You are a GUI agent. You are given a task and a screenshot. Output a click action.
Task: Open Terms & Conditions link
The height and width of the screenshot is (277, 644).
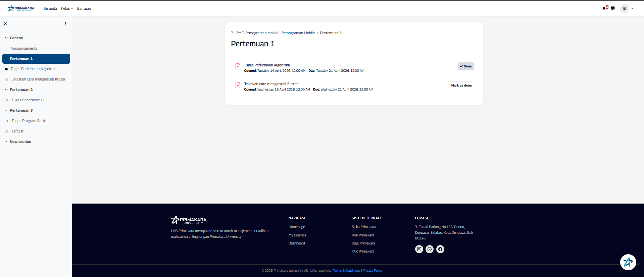347,271
